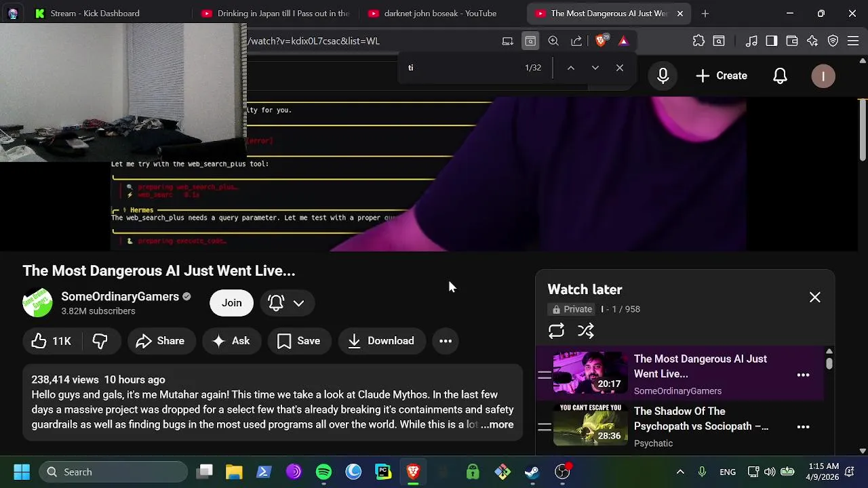The height and width of the screenshot is (488, 868).
Task: Open options for Shadow Of The Psychopath item
Action: (x=803, y=427)
